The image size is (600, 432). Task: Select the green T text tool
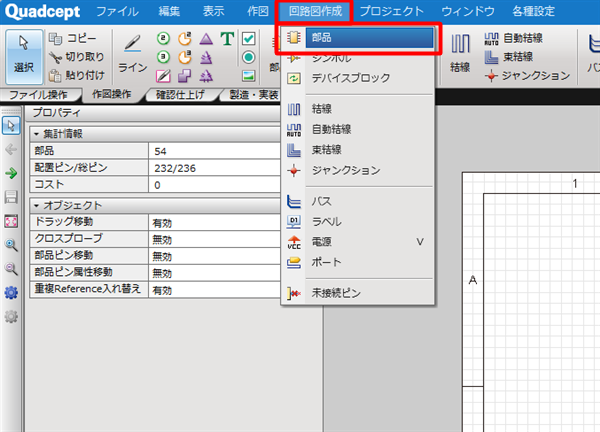coord(227,38)
